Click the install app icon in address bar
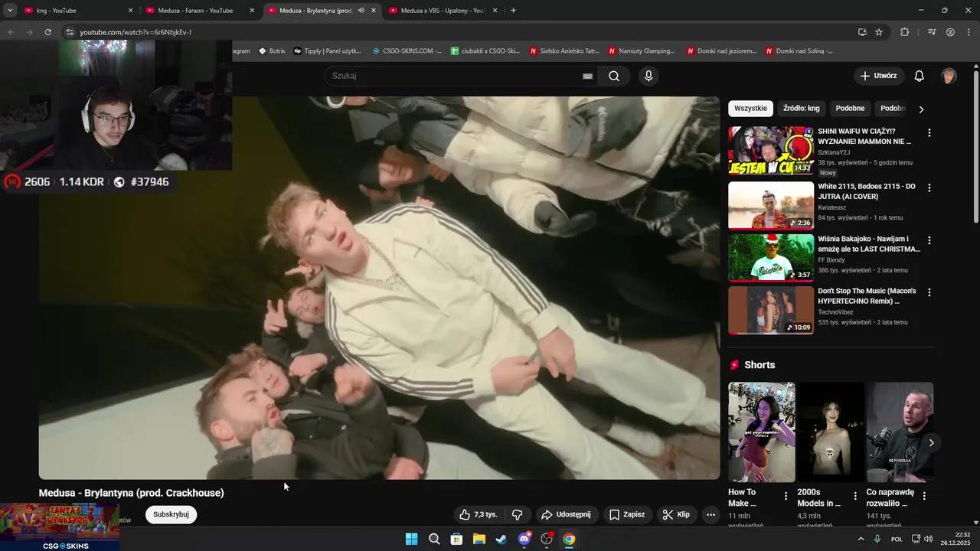 pos(862,32)
